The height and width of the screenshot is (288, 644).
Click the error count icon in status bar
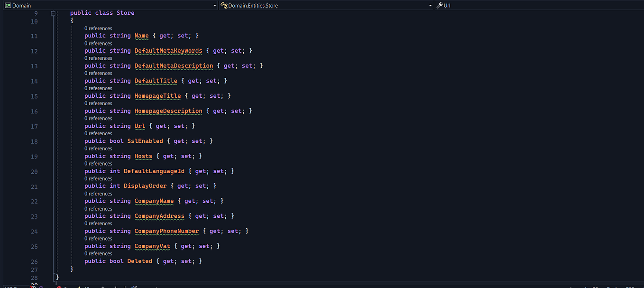(x=59, y=287)
